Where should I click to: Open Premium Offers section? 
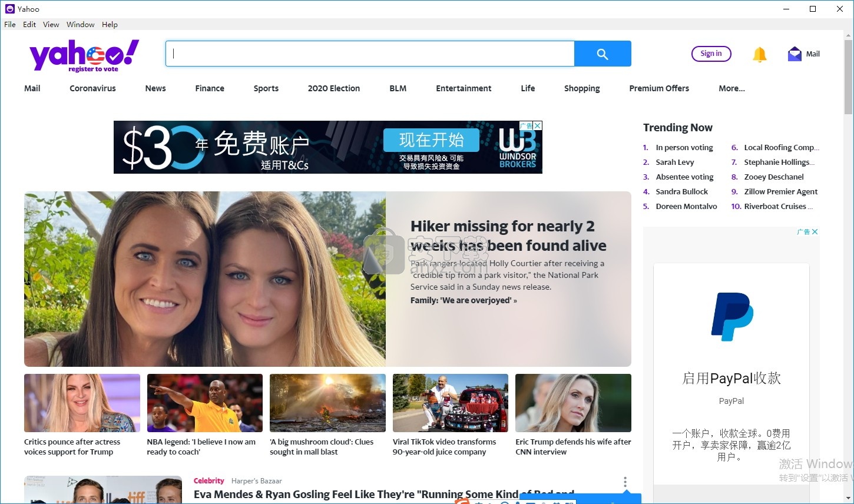click(x=659, y=88)
